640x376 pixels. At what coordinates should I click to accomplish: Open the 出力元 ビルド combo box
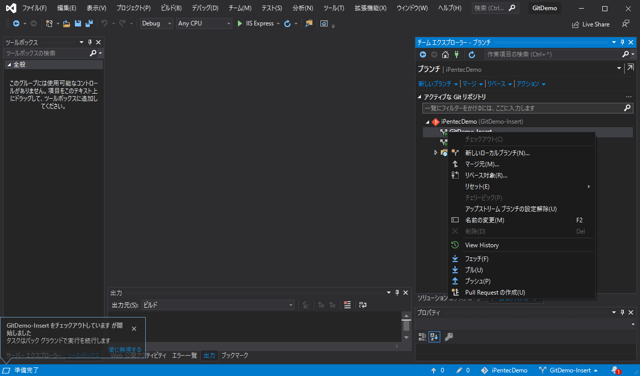click(218, 305)
